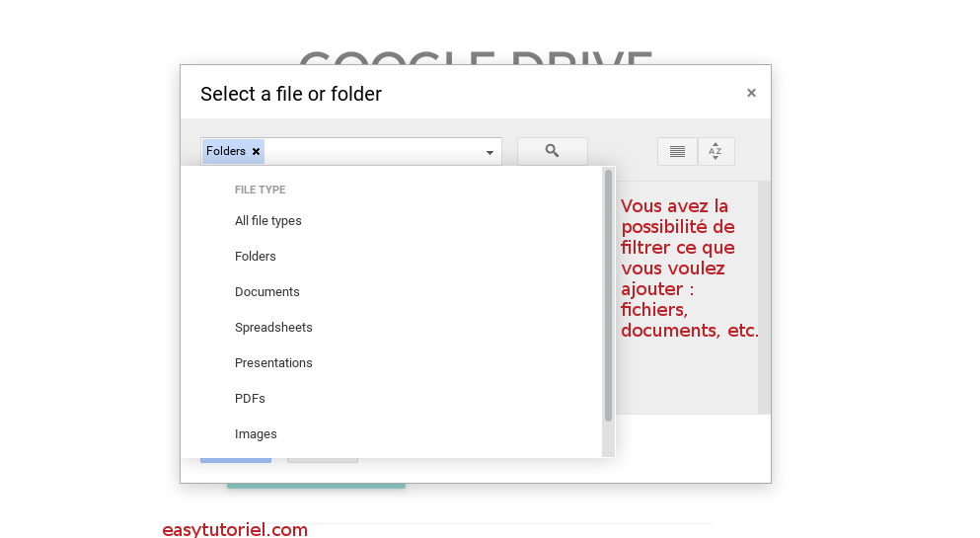Screen dimensions: 980x538
Task: Open the AZ sort options
Action: (x=716, y=151)
